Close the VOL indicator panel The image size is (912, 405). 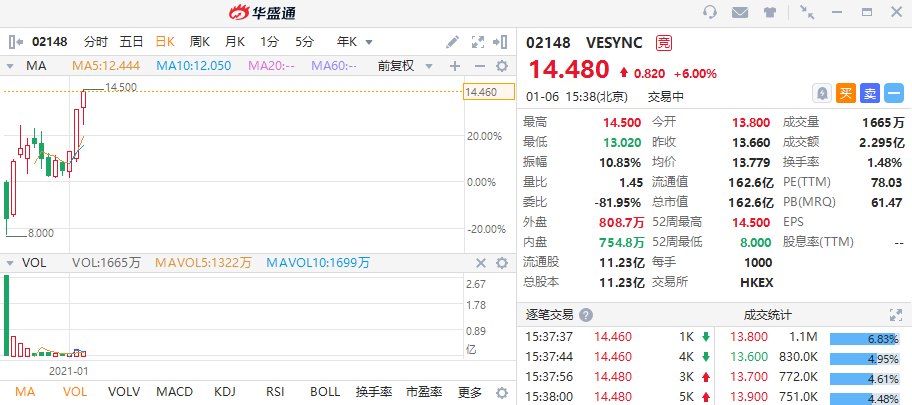click(481, 264)
